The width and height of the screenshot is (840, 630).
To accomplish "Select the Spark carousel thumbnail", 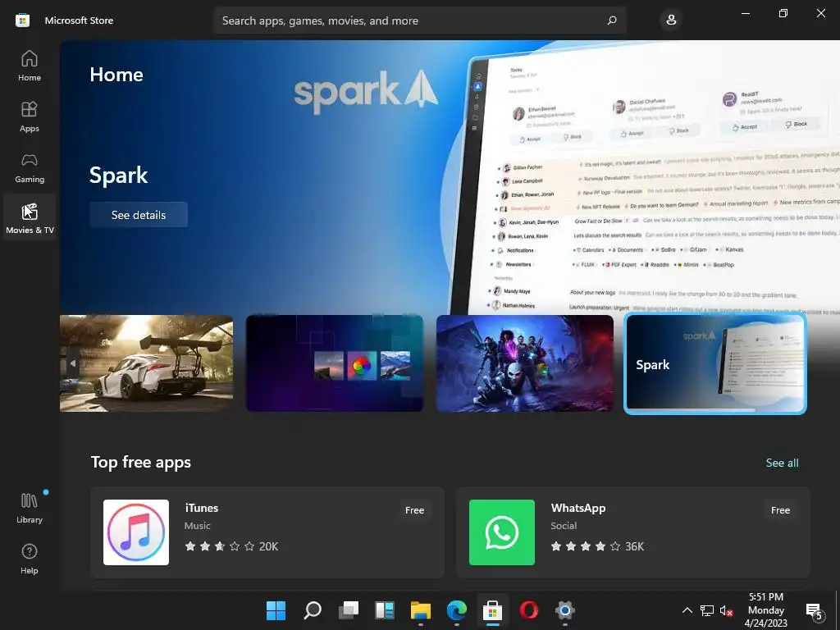I will [x=715, y=363].
